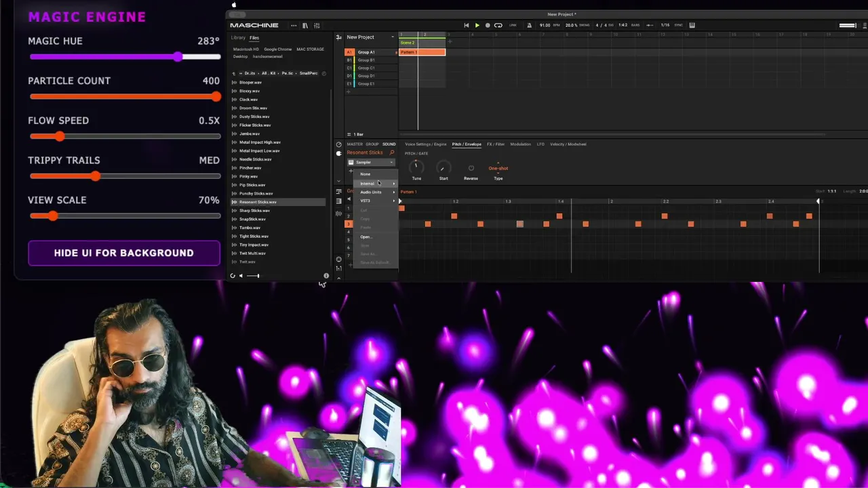Toggle the keyboard view icon in header
868x488 pixels.
[x=692, y=25]
